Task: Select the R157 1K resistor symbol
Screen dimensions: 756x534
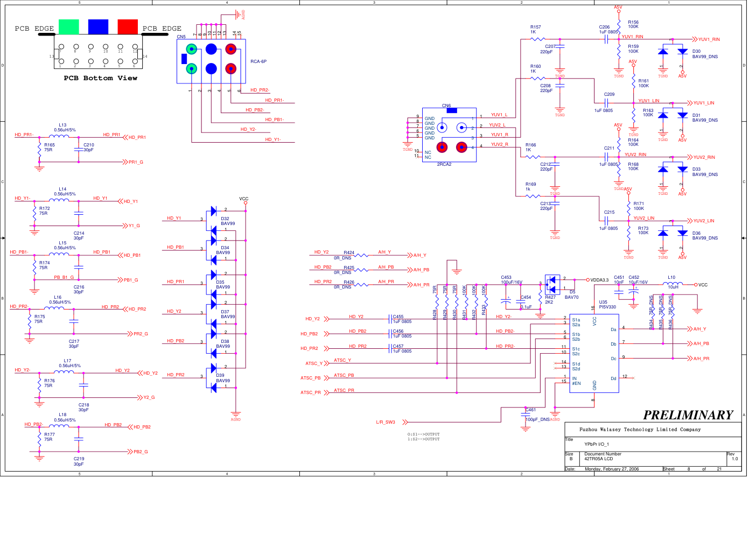Action: (538, 39)
